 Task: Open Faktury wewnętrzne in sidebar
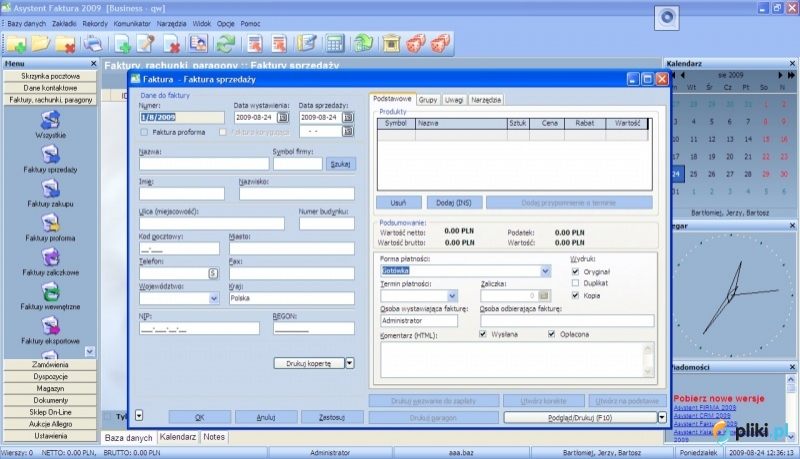[x=50, y=296]
